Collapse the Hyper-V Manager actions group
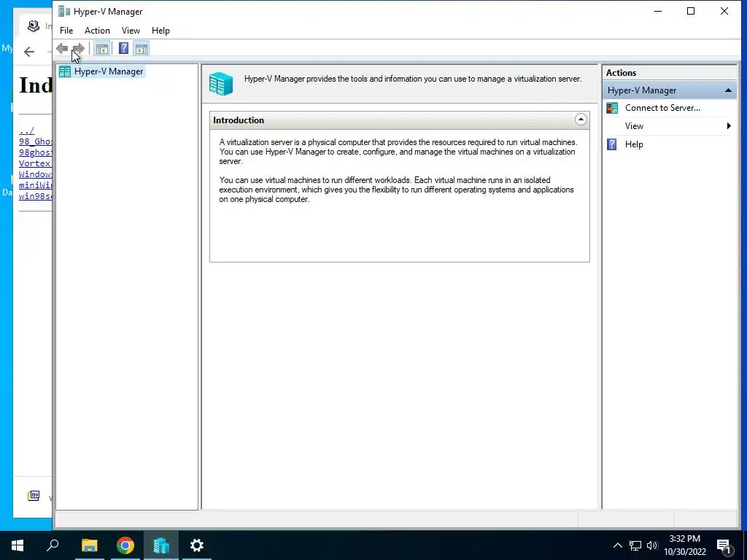Viewport: 747px width, 560px height. tap(728, 90)
